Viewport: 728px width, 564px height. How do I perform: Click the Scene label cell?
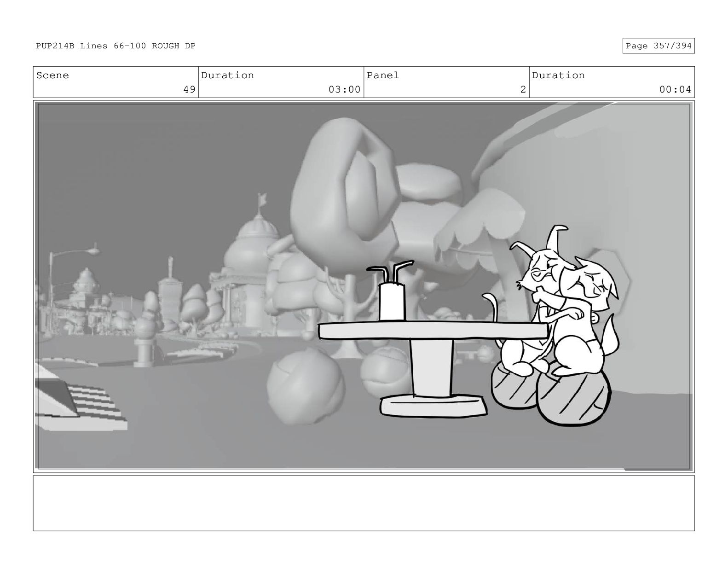click(116, 82)
